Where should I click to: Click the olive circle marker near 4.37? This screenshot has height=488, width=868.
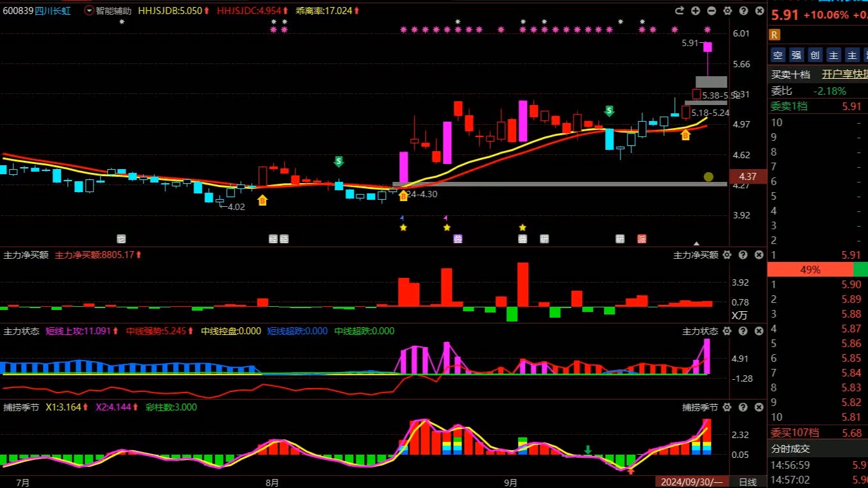[x=708, y=177]
